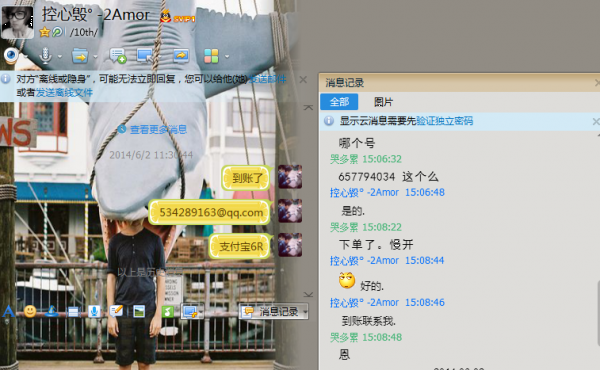Open the screenshot capture tool
The height and width of the screenshot is (370, 600).
[190, 312]
